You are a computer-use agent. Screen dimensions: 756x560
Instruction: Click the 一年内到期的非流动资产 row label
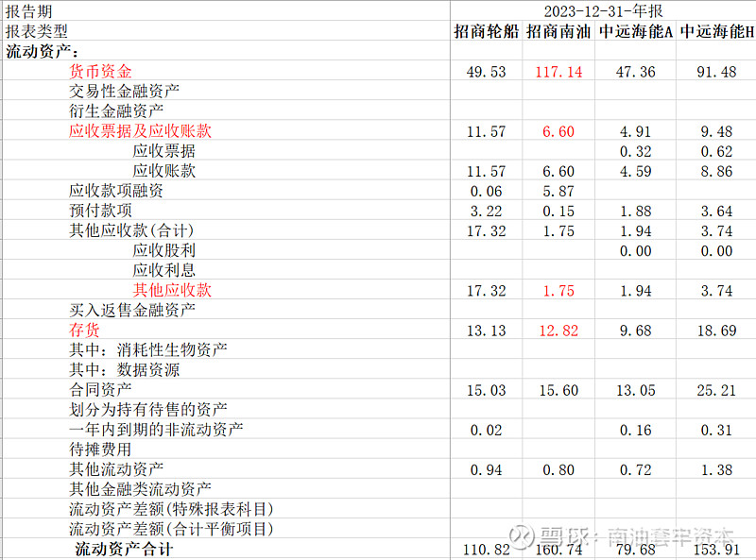point(156,429)
